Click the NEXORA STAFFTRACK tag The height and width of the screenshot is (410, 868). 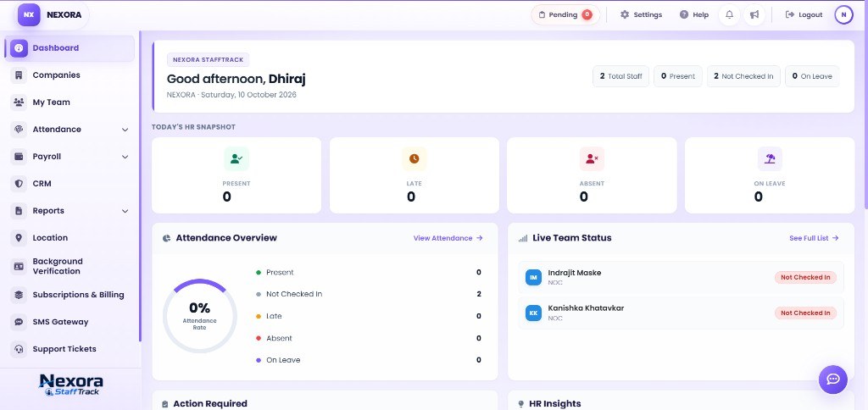pos(209,60)
